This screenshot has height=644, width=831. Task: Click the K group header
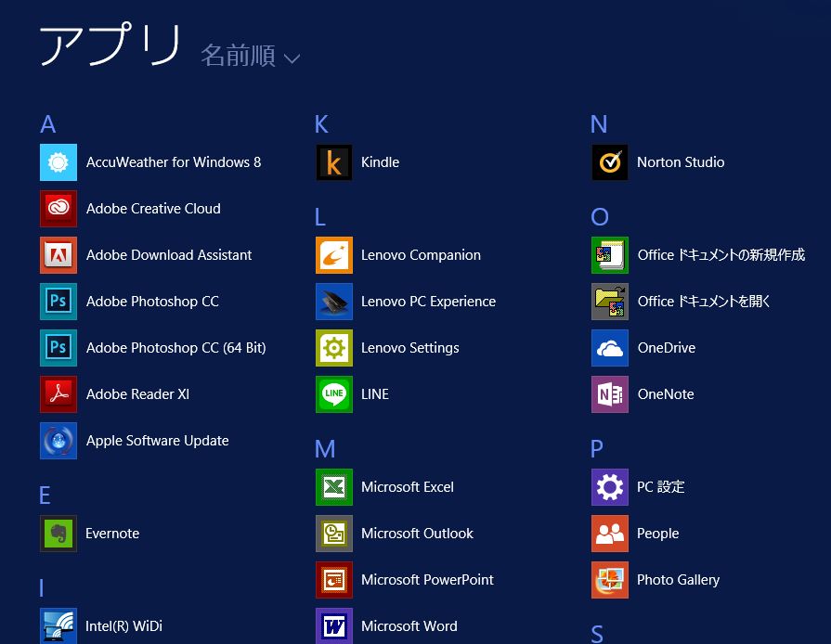click(x=321, y=124)
